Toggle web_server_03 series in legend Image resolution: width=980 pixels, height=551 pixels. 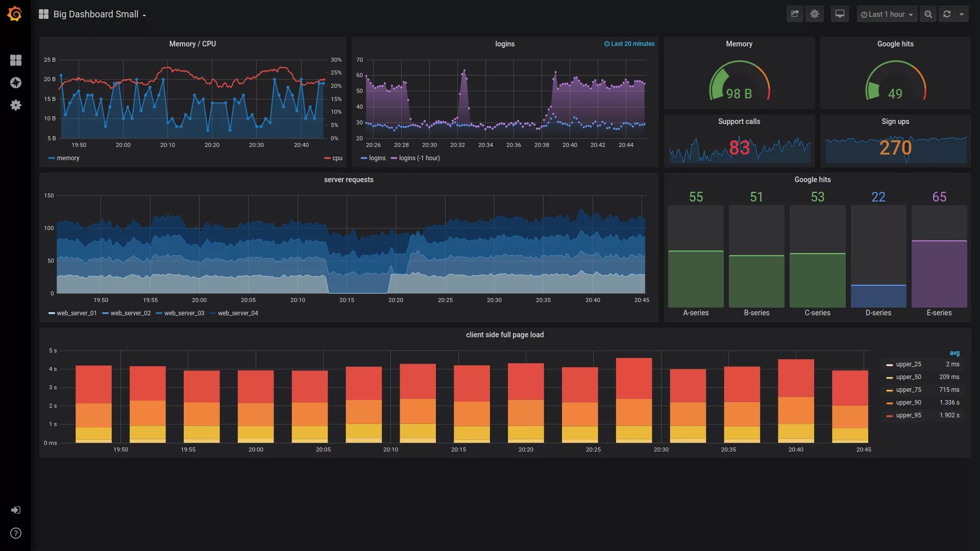[184, 313]
